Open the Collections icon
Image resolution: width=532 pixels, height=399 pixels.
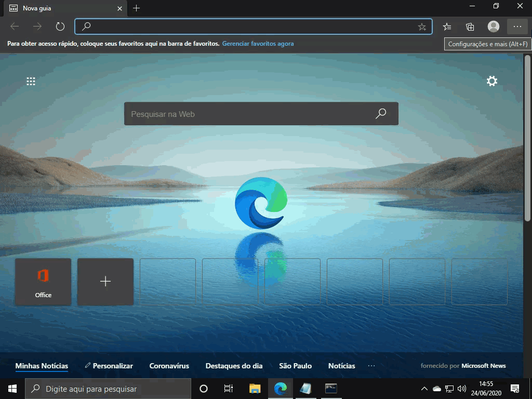click(x=470, y=26)
